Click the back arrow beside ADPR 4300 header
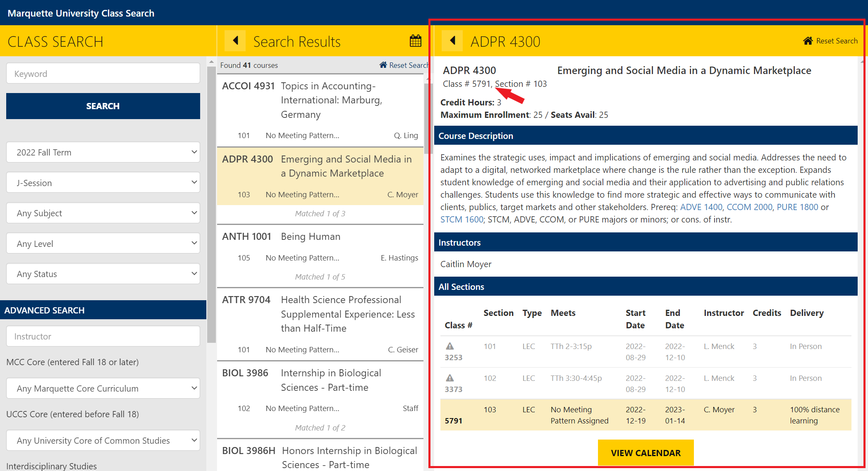Image resolution: width=868 pixels, height=471 pixels. point(452,41)
